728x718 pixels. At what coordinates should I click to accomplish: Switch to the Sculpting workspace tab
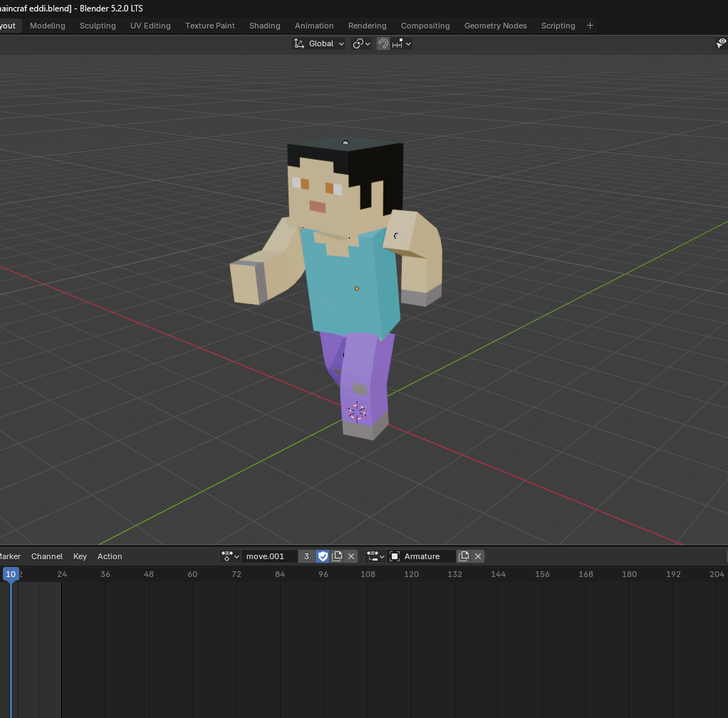pos(98,26)
